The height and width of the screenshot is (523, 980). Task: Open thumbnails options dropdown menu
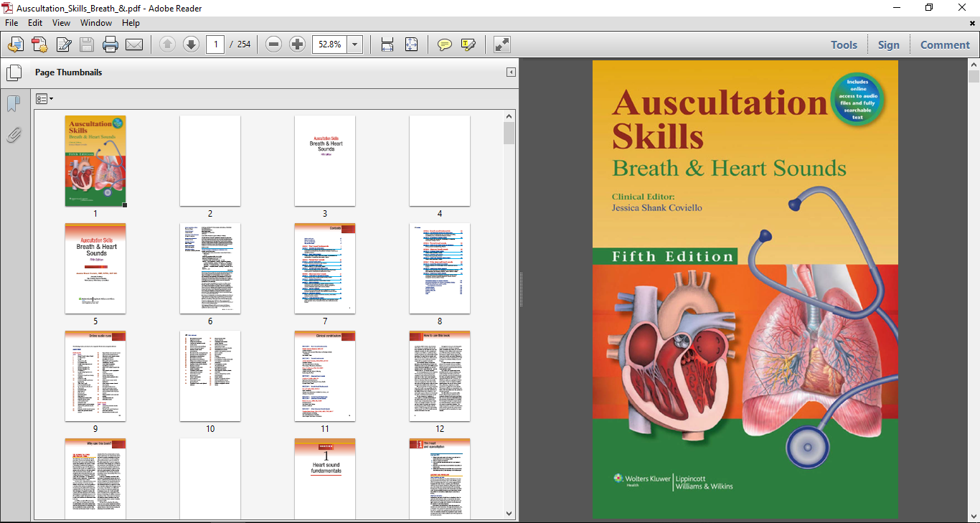tap(44, 98)
